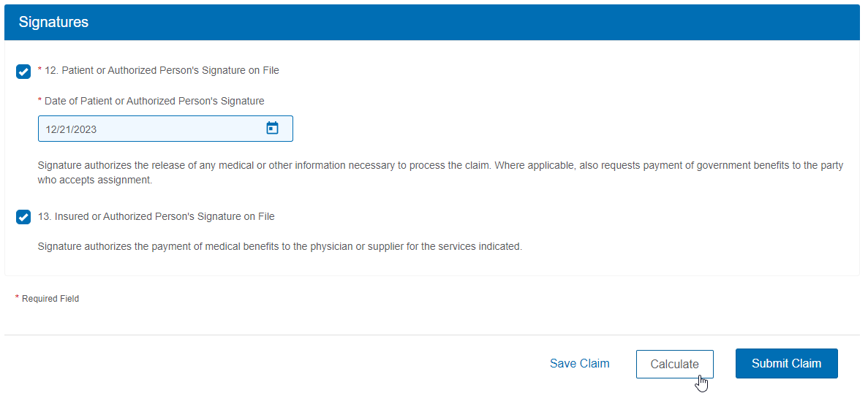
Task: Click the red asterisk beside item 12
Action: click(x=39, y=71)
